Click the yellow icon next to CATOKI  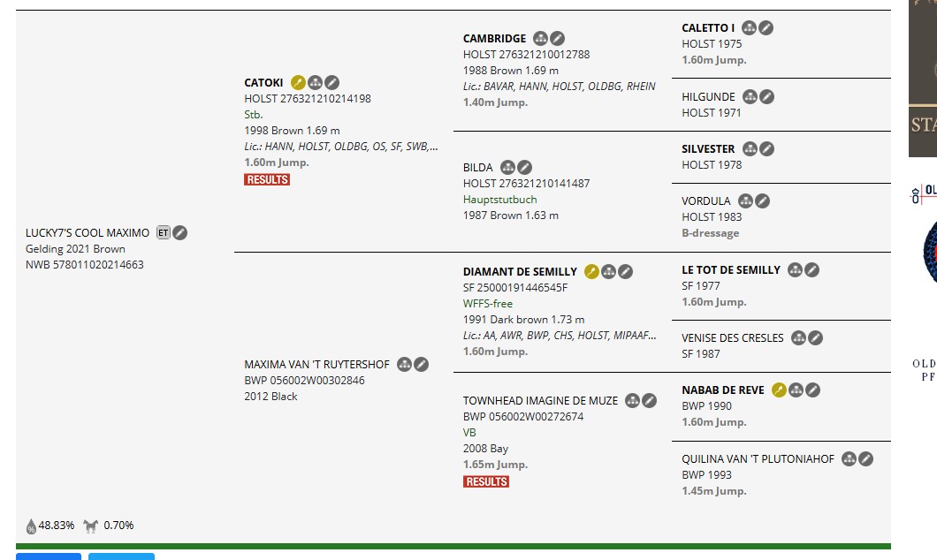click(298, 83)
